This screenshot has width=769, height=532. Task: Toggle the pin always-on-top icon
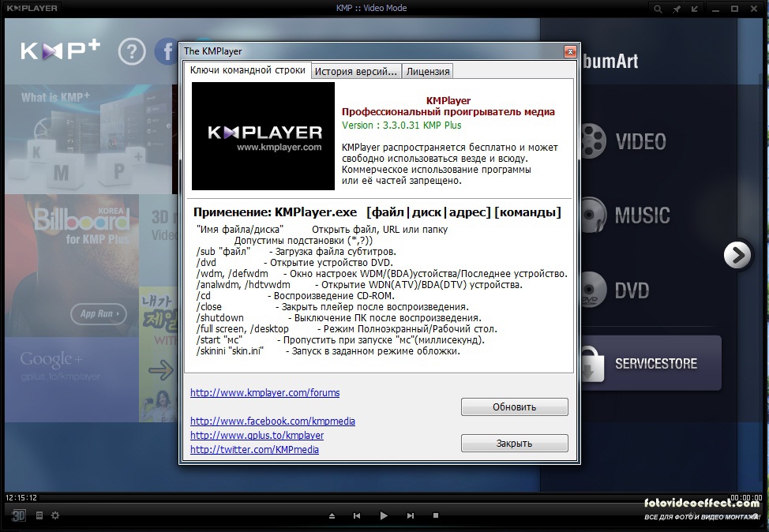coord(677,9)
